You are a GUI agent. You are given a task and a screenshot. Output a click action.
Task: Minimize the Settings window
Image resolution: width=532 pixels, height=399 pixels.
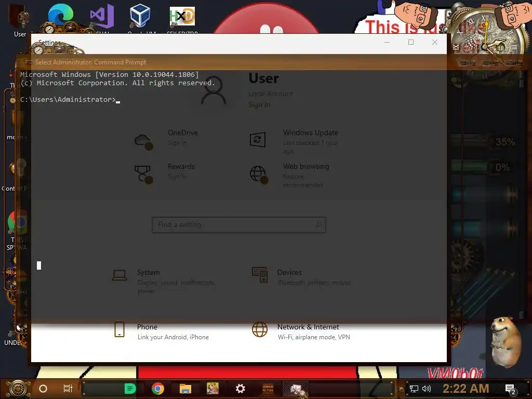387,43
